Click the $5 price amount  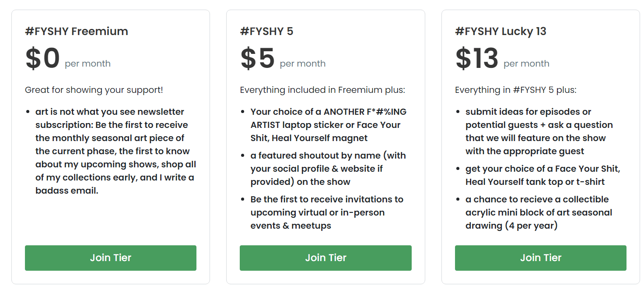tap(257, 59)
